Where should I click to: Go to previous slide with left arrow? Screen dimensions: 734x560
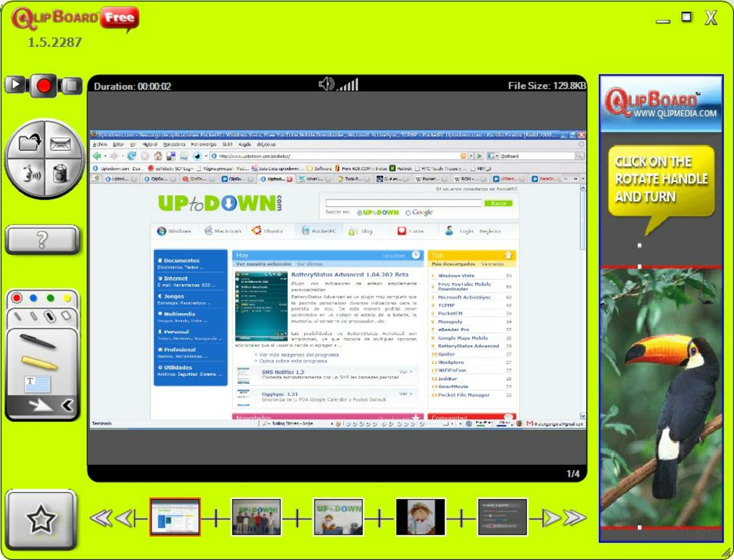125,518
